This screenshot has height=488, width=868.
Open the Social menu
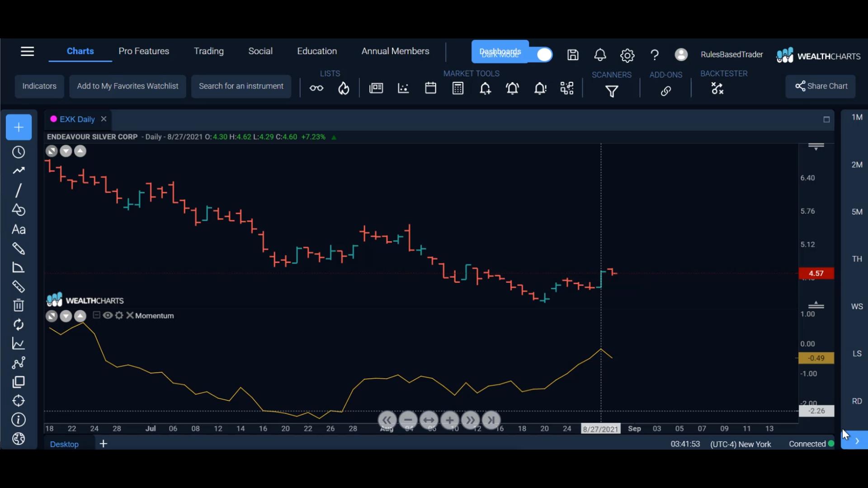pos(260,51)
